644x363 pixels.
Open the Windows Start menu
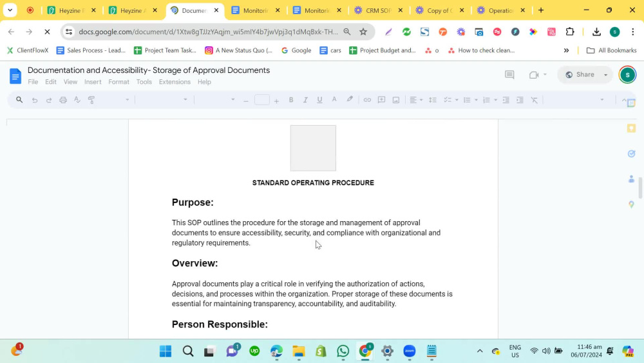166,351
